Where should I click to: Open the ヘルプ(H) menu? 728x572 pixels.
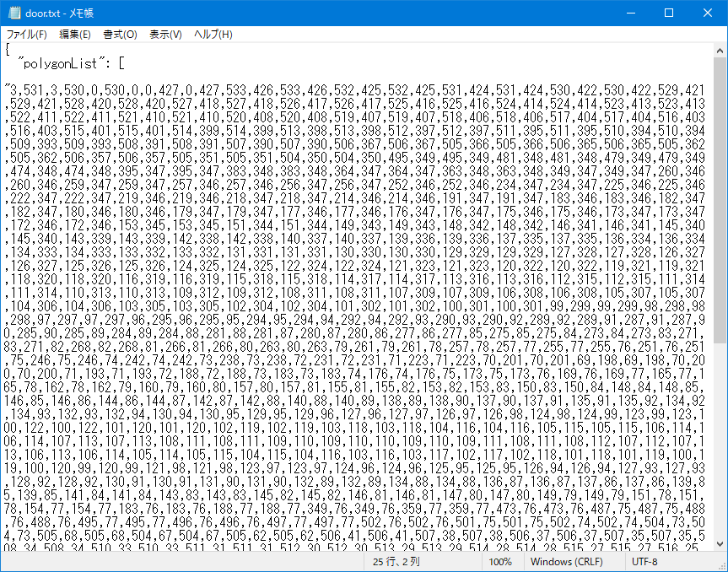[213, 35]
